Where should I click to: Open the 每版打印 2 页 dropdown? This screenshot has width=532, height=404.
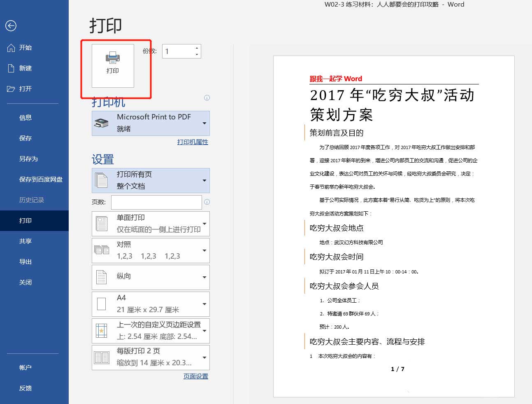151,357
